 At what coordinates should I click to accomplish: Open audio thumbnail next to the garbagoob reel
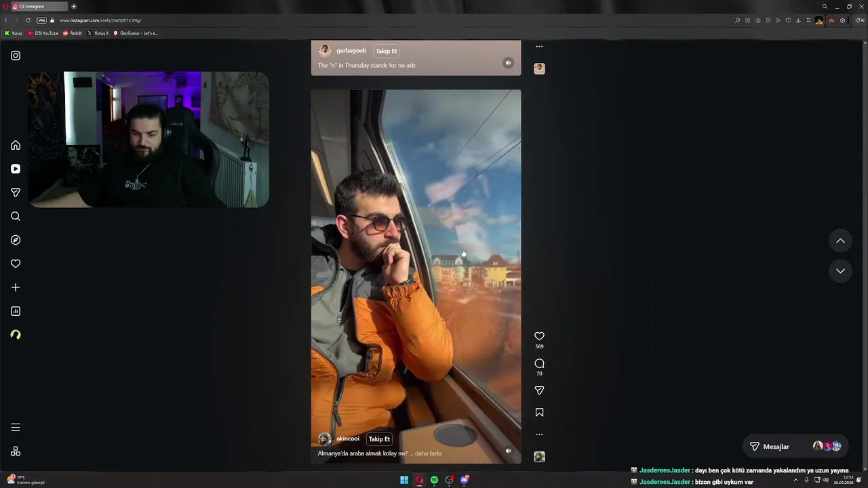(539, 68)
